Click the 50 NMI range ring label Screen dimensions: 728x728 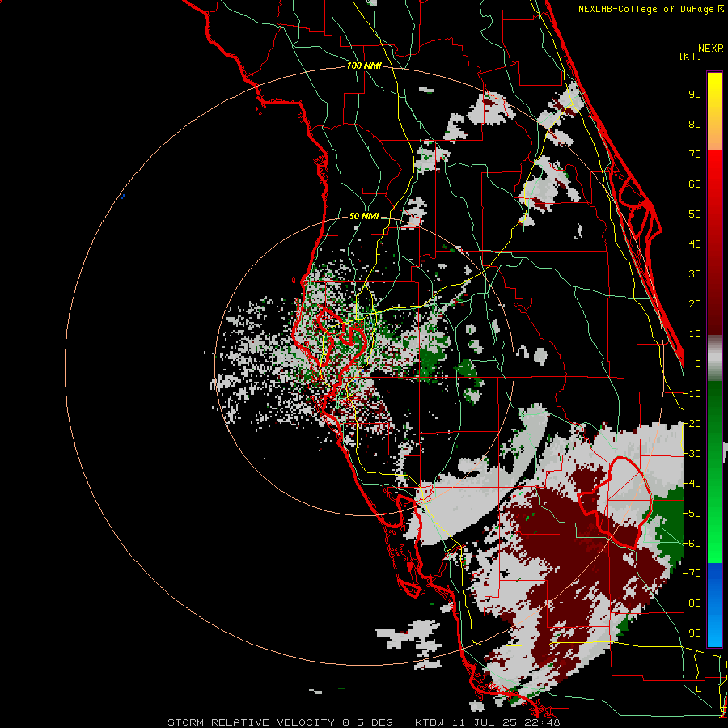click(x=364, y=216)
